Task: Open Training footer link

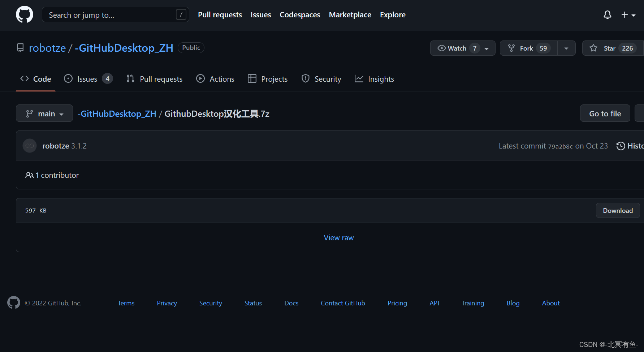Action: tap(473, 303)
